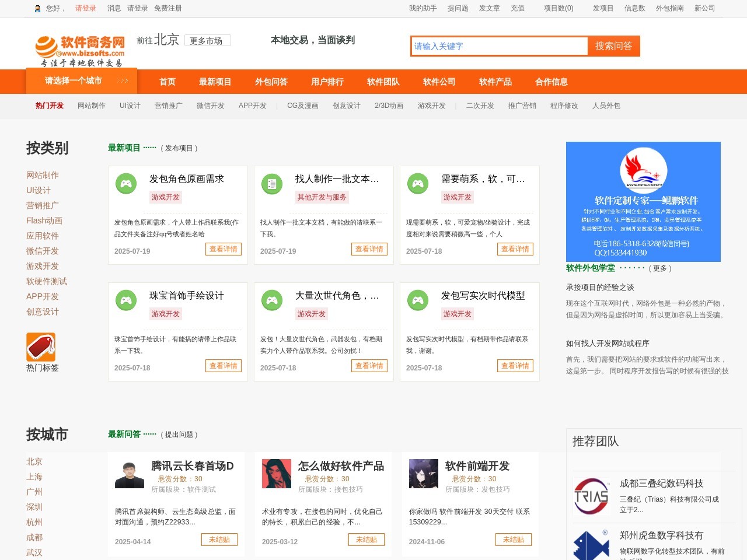747x560 pixels.
Task: Click the person icon beside 您好
Action: 37,8
